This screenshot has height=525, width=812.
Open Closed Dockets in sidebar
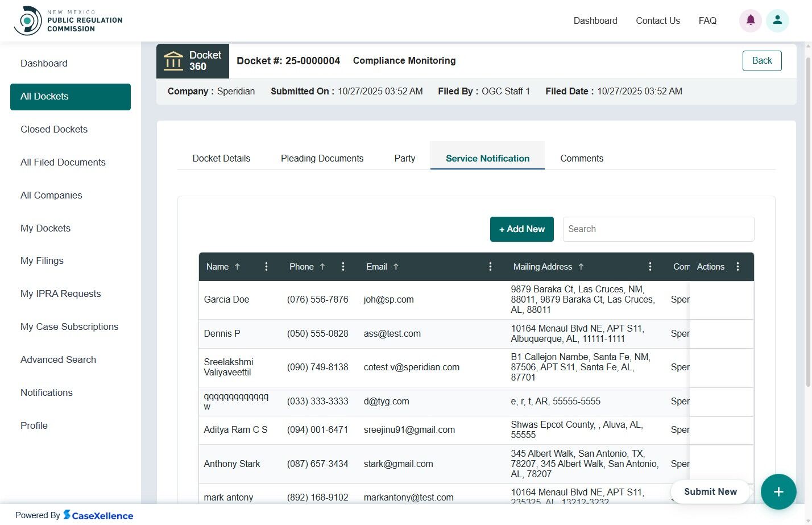pyautogui.click(x=54, y=130)
